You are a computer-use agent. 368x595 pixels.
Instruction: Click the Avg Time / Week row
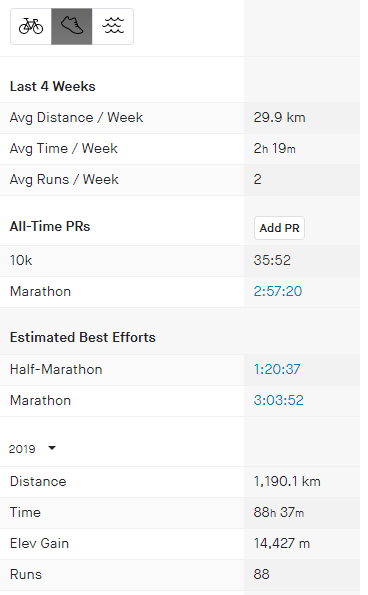(x=180, y=149)
